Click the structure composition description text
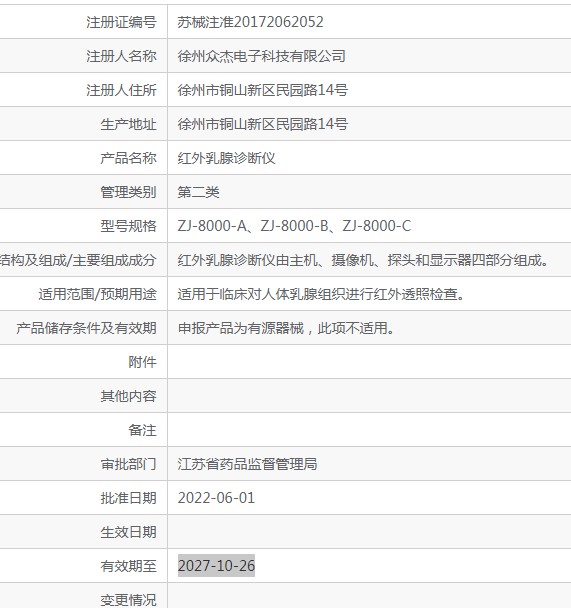The image size is (571, 608). point(364,260)
